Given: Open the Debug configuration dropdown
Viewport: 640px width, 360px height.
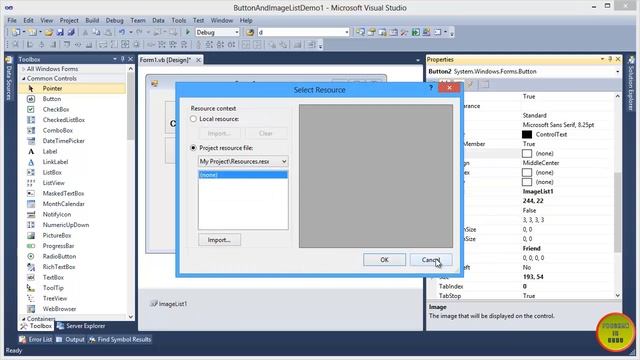Looking at the screenshot, I should pos(236,32).
